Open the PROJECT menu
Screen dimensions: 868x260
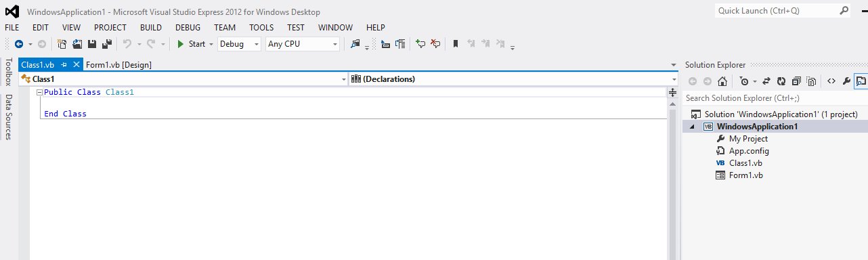[x=110, y=28]
